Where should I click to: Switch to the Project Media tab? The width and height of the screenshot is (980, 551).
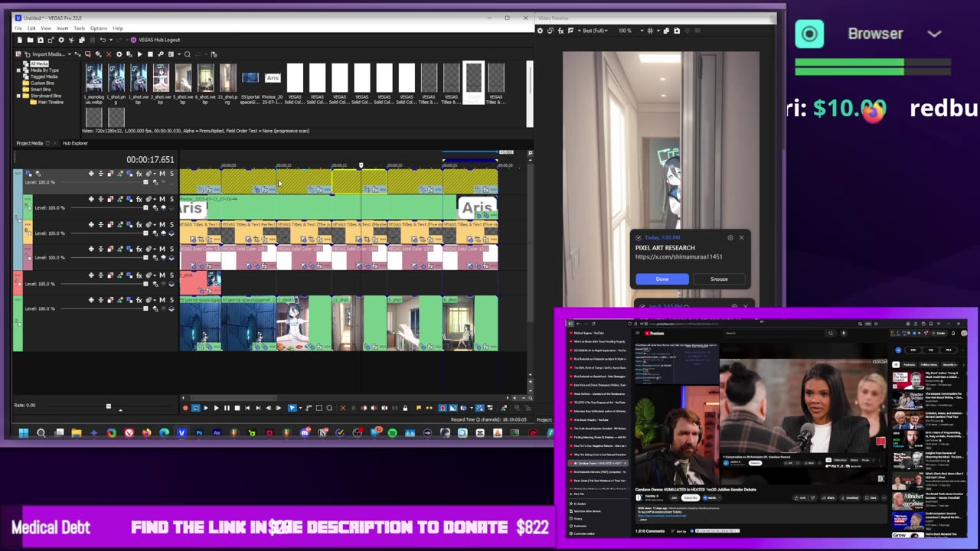[30, 143]
